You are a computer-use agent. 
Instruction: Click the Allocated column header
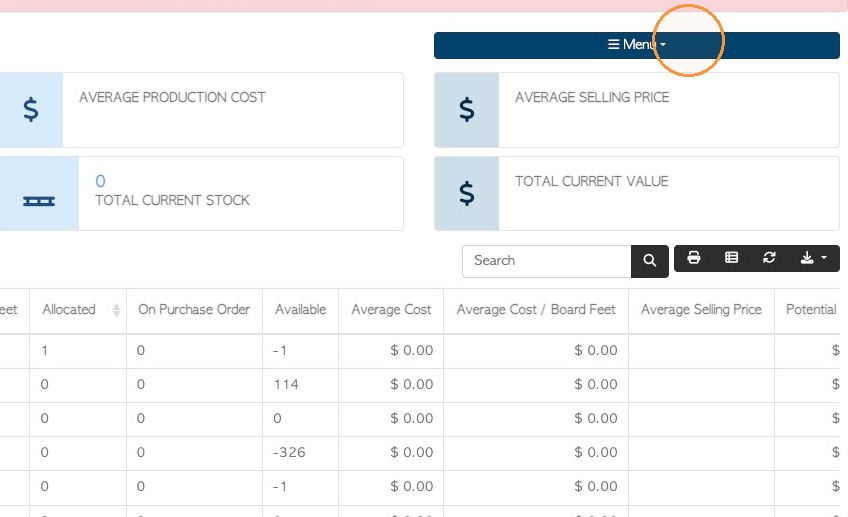coord(69,310)
